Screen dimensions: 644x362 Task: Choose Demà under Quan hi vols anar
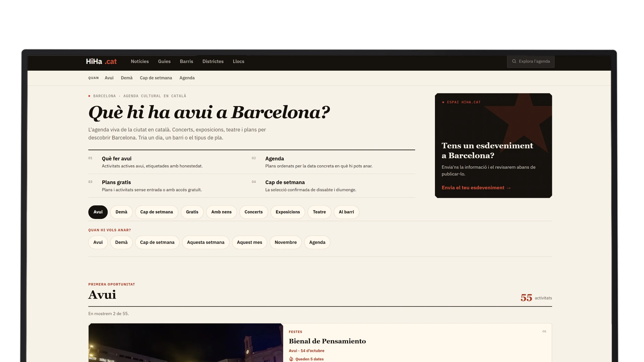coord(121,242)
